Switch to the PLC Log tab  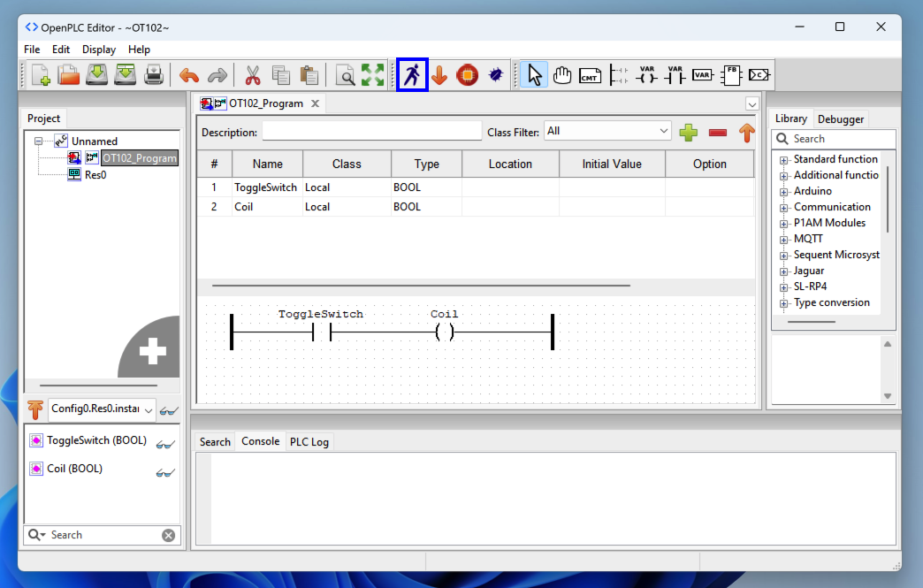[x=309, y=442]
